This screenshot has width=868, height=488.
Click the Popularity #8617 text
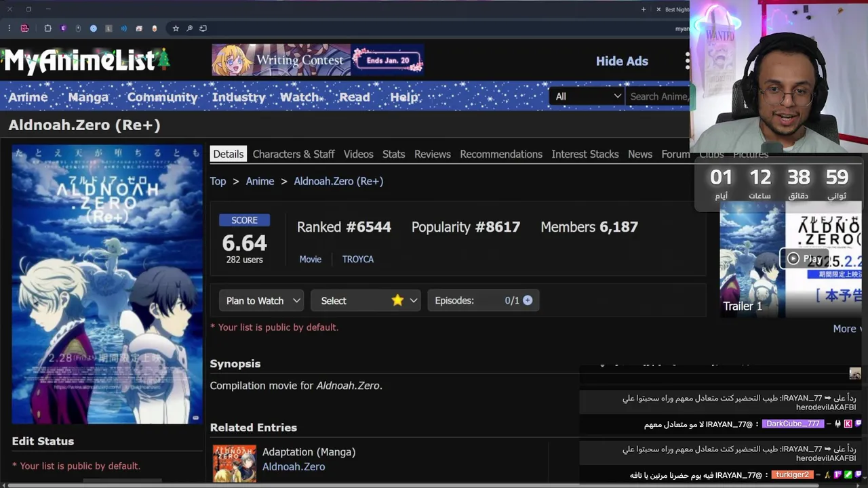[466, 227]
